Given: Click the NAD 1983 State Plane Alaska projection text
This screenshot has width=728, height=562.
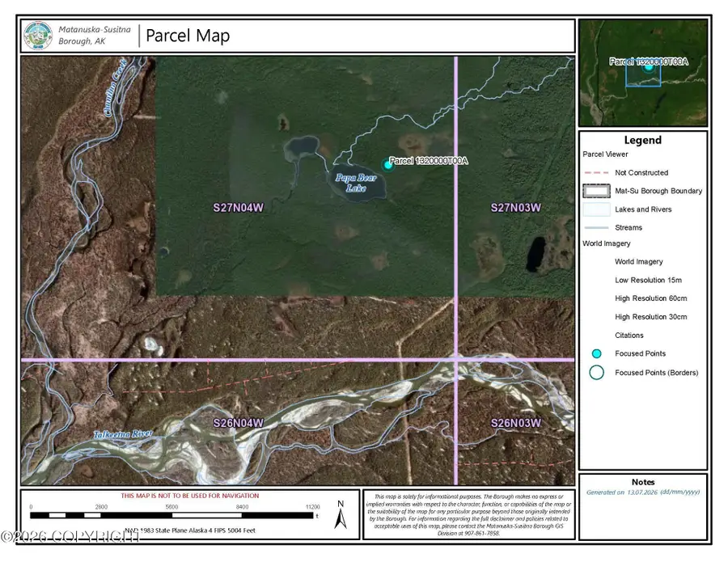Looking at the screenshot, I should pyautogui.click(x=190, y=530).
